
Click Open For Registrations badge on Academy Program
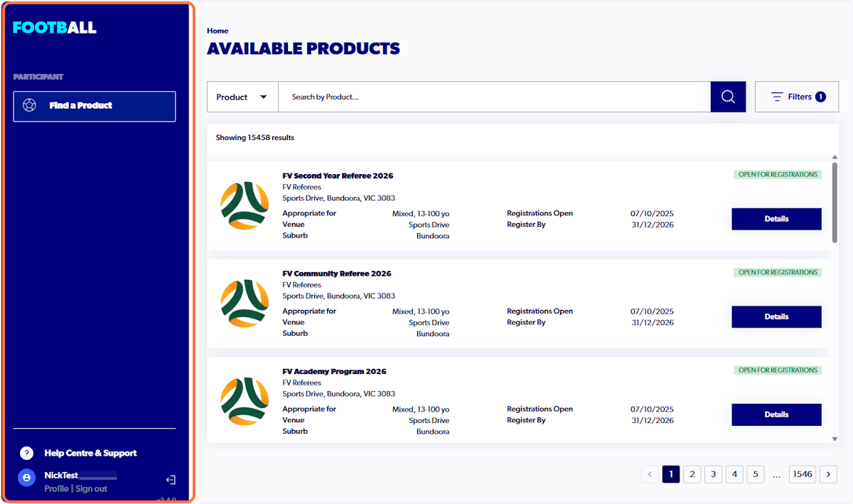pyautogui.click(x=778, y=370)
